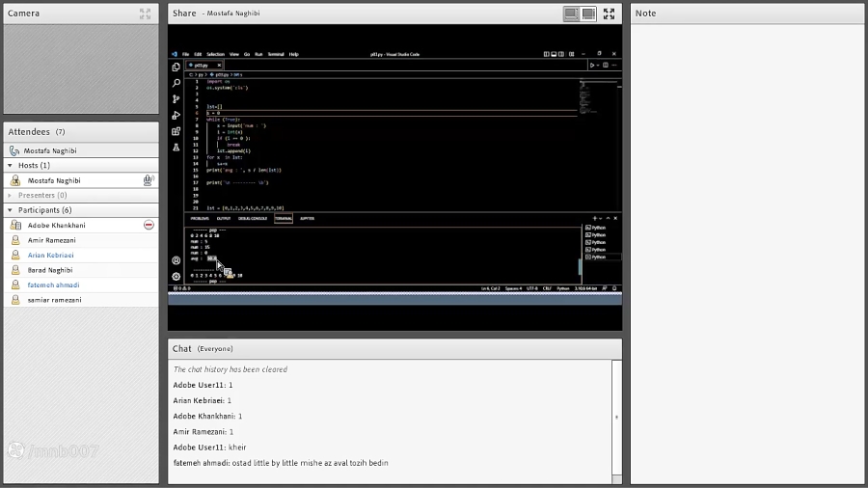The width and height of the screenshot is (868, 488).
Task: Select attendee fatemeh ahmadi in the list
Action: (53, 285)
